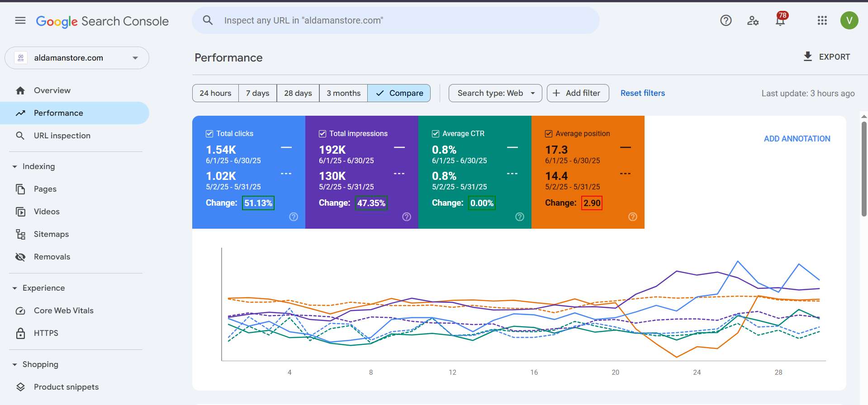Click the Core Web Vitals gauge icon
Viewport: 868px width, 405px height.
(x=20, y=311)
